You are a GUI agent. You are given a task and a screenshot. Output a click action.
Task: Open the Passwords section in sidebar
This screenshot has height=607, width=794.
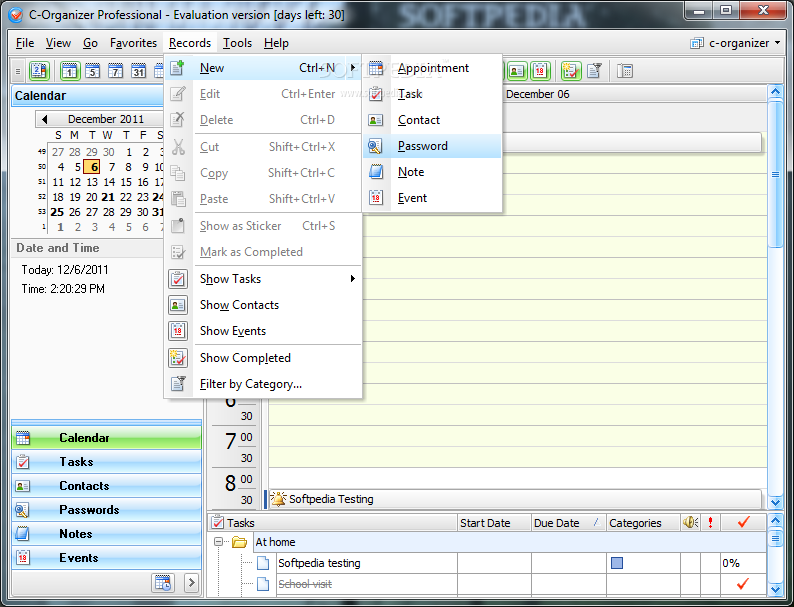[106, 510]
